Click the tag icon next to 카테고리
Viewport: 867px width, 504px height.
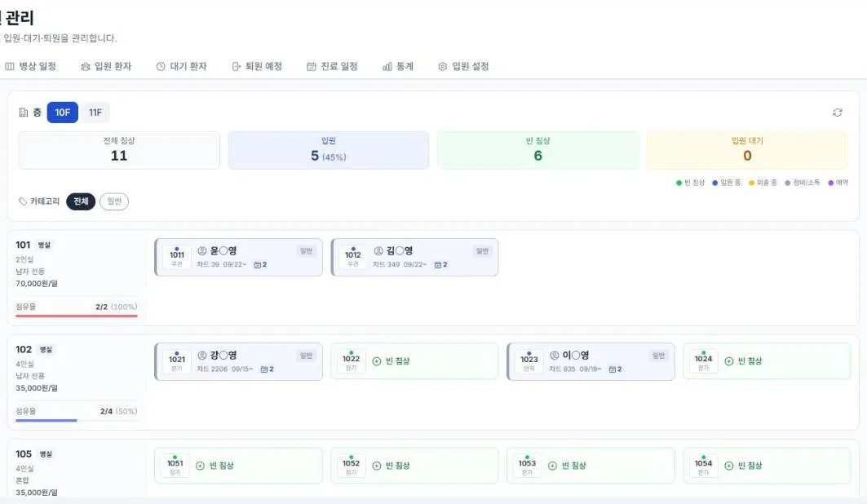tap(23, 201)
